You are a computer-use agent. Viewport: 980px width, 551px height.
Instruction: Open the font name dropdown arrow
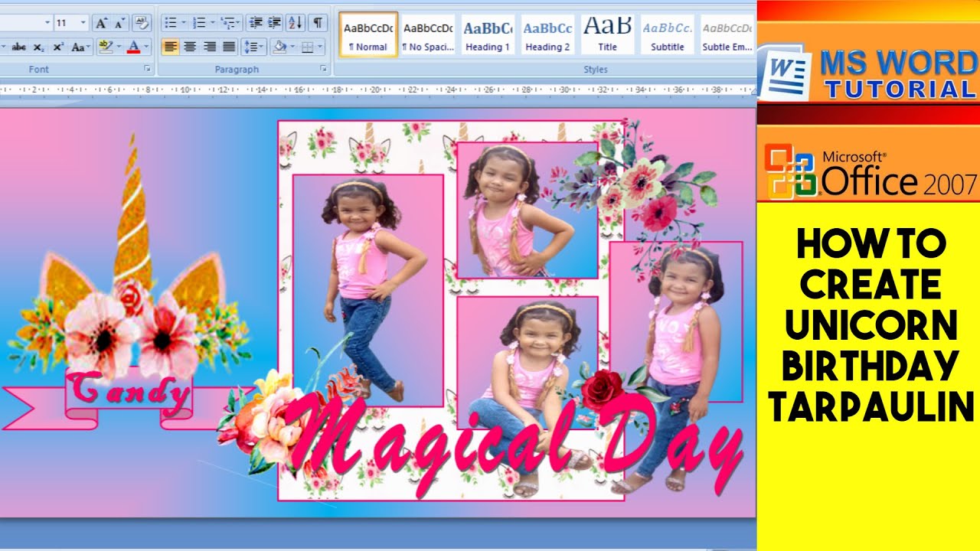click(47, 23)
